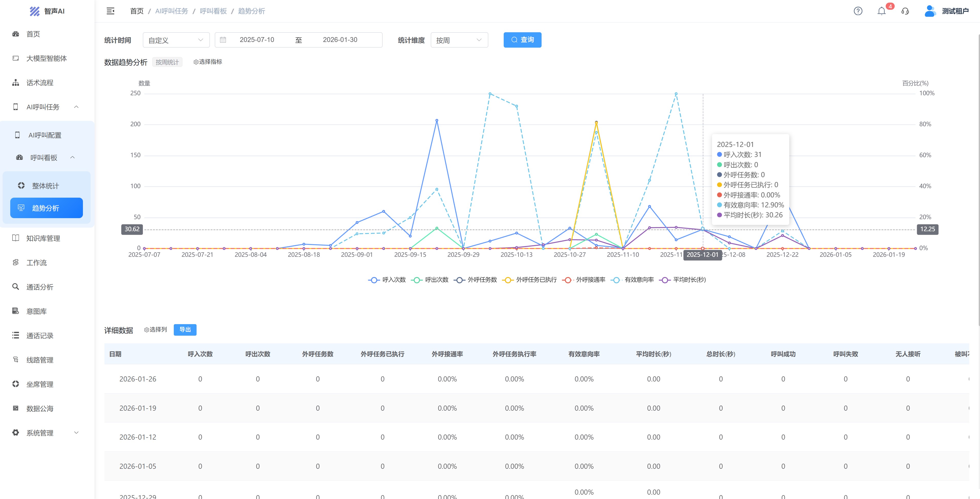This screenshot has height=499, width=980.
Task: Click the 2026-01-05 date cell
Action: point(138,466)
